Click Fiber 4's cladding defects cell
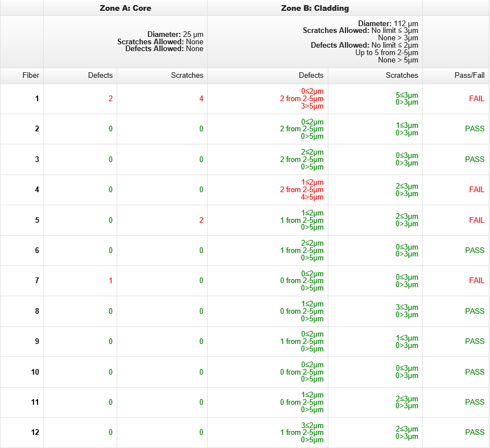 pos(302,189)
